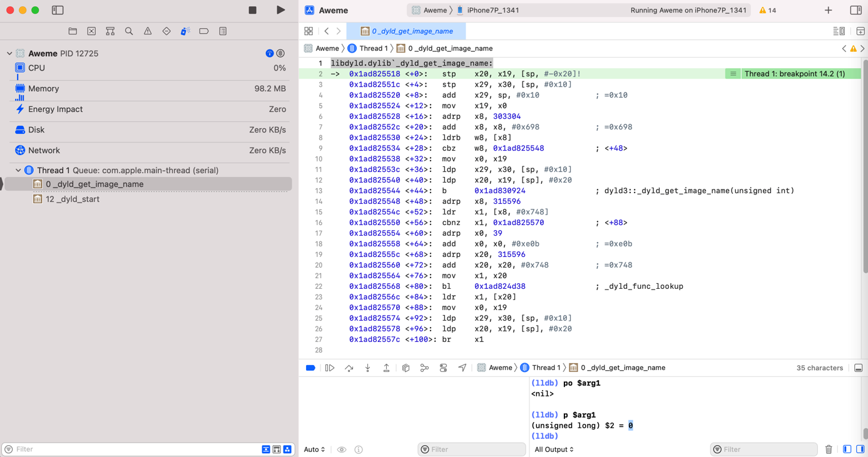Click the process view options blue icon

[270, 54]
